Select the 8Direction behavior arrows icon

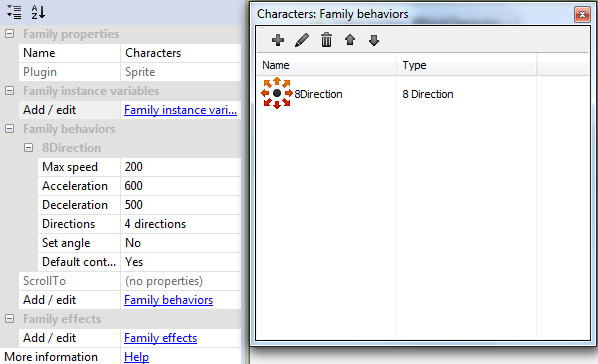pos(277,93)
